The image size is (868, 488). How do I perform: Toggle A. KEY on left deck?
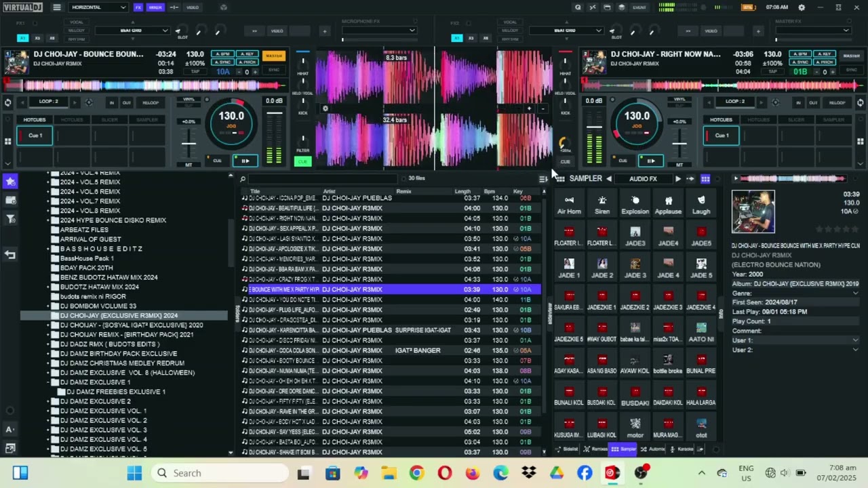[247, 54]
